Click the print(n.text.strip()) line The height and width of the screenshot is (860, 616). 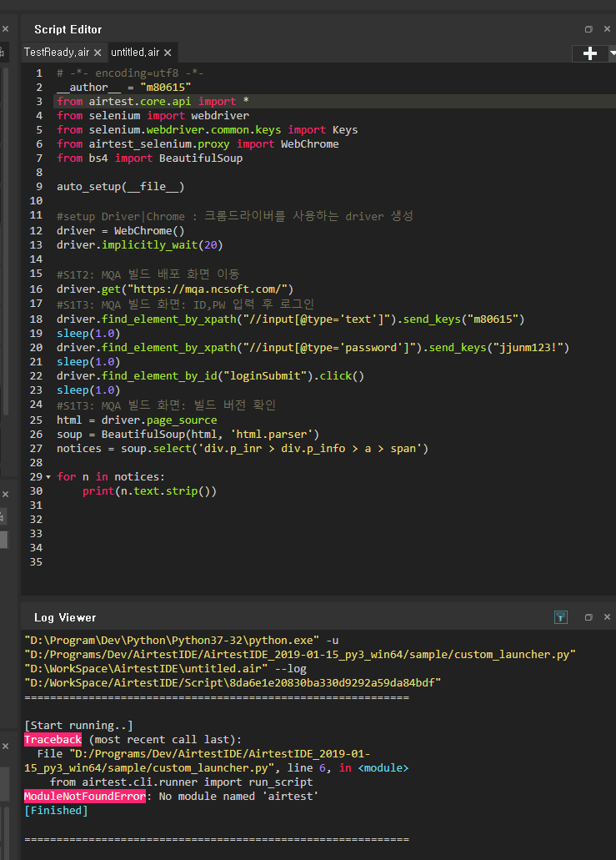click(x=149, y=491)
